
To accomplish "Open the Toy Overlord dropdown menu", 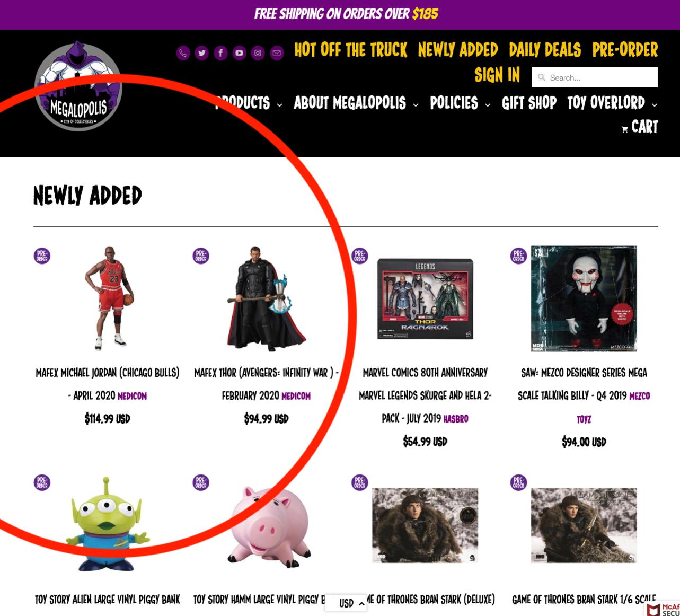I will click(612, 103).
